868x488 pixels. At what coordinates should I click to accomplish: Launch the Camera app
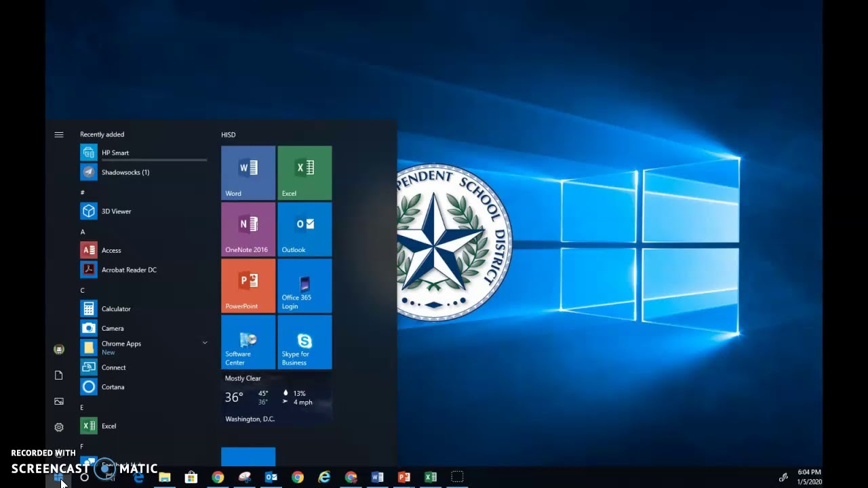coord(143,328)
